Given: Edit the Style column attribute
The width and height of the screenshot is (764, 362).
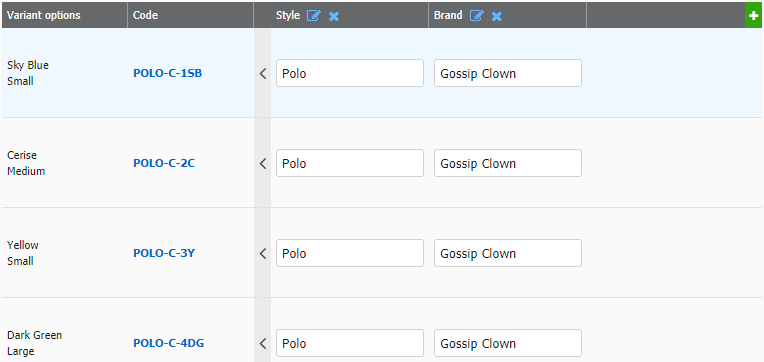Looking at the screenshot, I should [314, 16].
